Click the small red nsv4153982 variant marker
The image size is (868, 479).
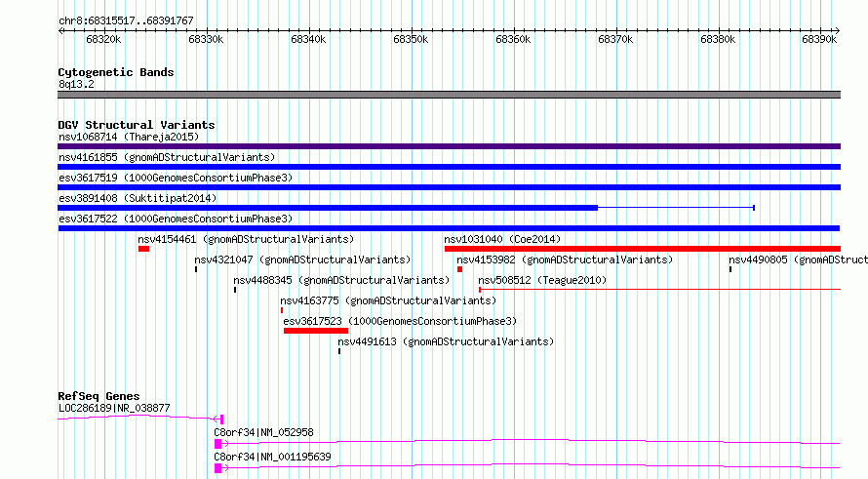459,269
